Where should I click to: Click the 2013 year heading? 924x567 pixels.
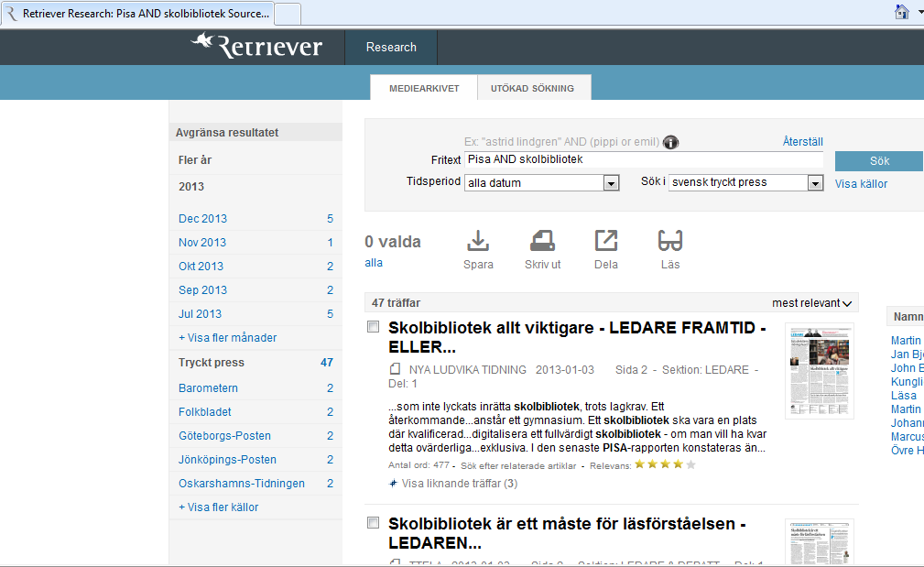click(x=191, y=187)
